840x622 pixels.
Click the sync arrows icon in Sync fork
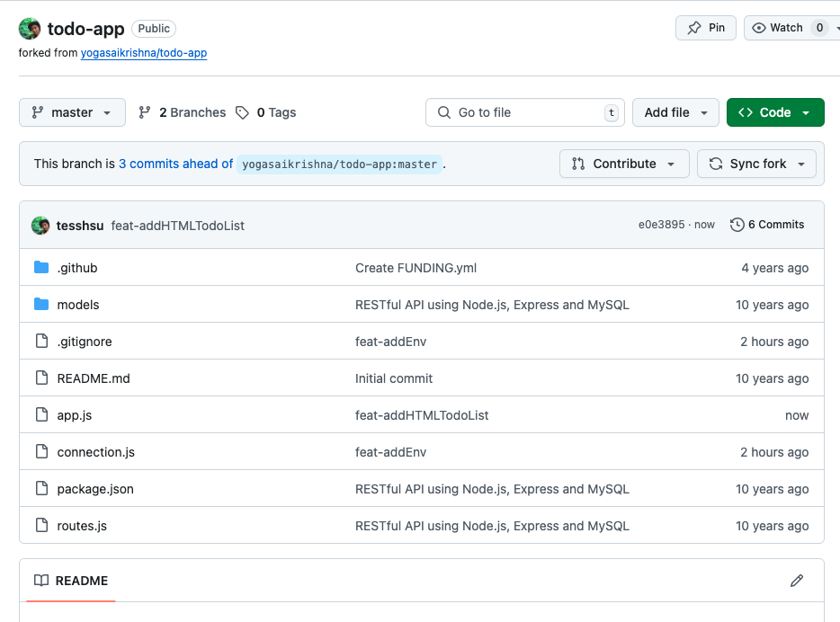tap(716, 164)
